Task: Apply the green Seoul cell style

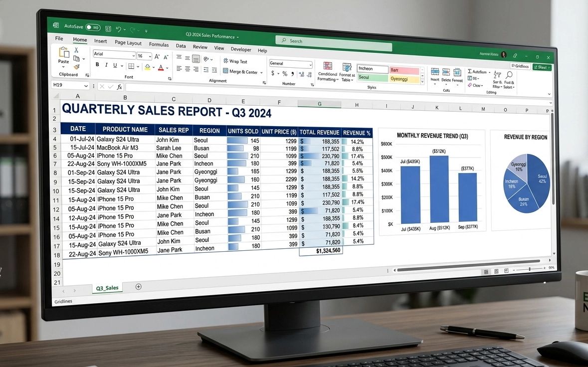Action: coord(372,78)
